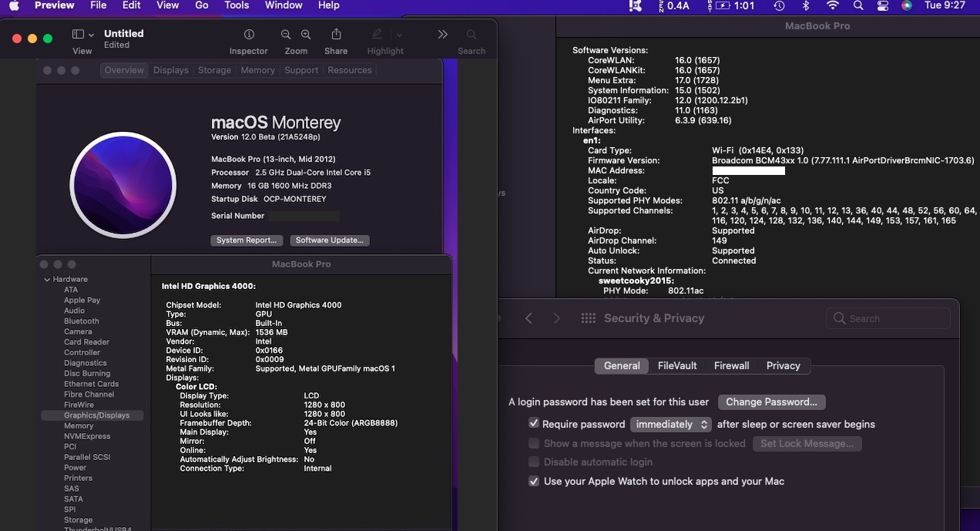This screenshot has width=980, height=531.
Task: Select NVMExpress in hardware sidebar
Action: (x=86, y=436)
